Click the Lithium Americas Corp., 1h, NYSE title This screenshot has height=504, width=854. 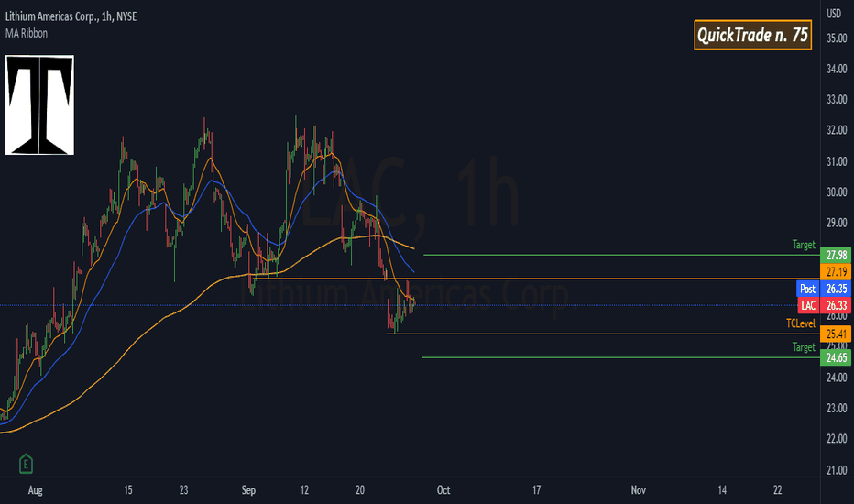click(71, 16)
